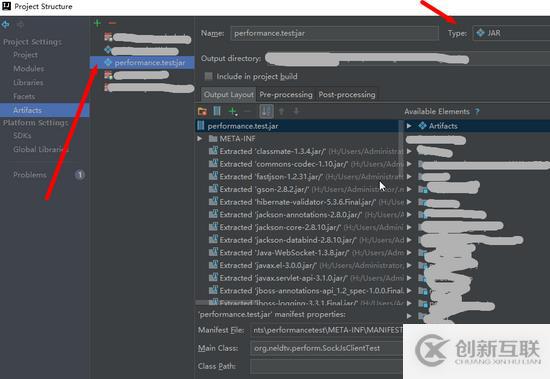Click the Artifacts diamond icon in Available Elements
The image size is (550, 379).
point(423,126)
